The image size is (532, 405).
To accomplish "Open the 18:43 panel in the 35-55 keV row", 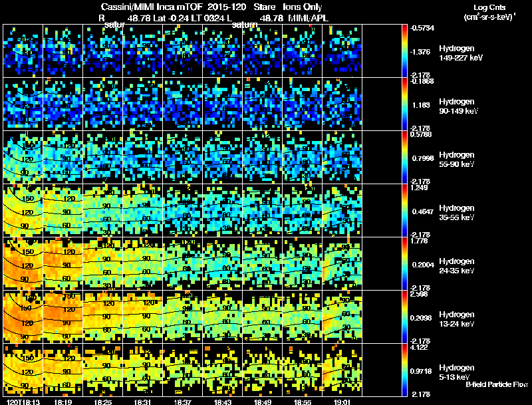I will click(x=223, y=210).
